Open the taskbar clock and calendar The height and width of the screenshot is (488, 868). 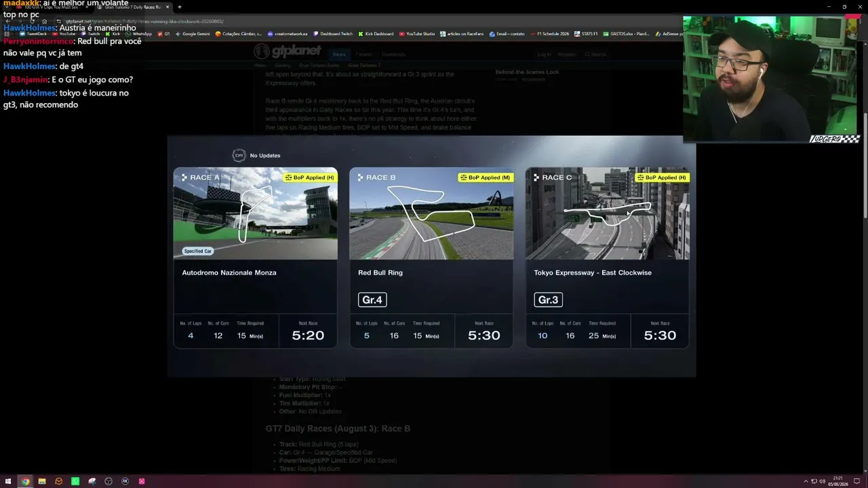point(838,481)
